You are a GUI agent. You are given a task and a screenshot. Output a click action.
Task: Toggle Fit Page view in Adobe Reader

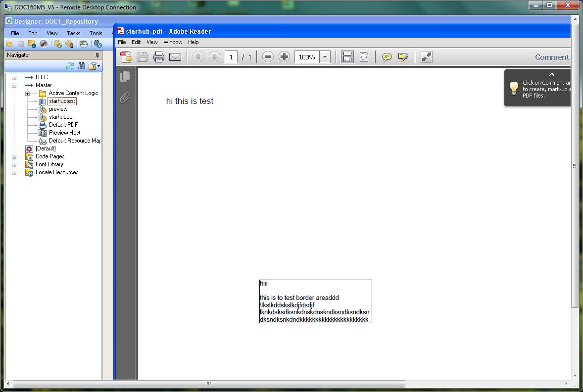click(364, 56)
